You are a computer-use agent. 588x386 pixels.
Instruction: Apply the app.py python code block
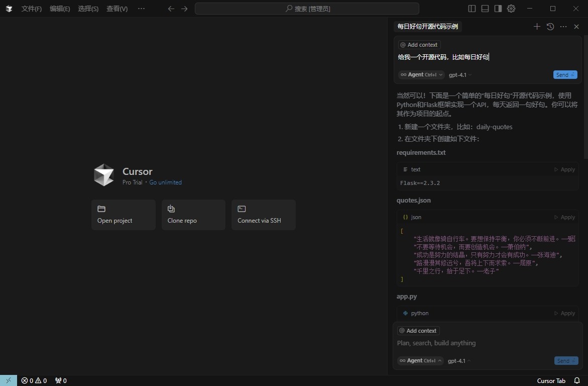point(564,313)
